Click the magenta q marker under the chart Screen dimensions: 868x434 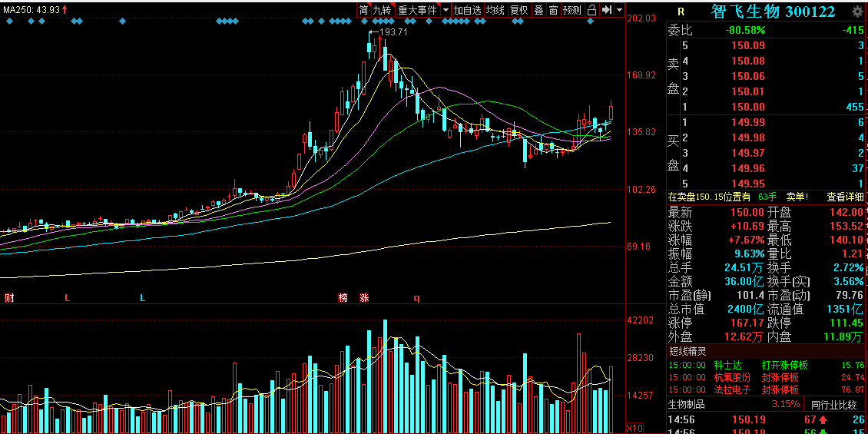tap(417, 298)
